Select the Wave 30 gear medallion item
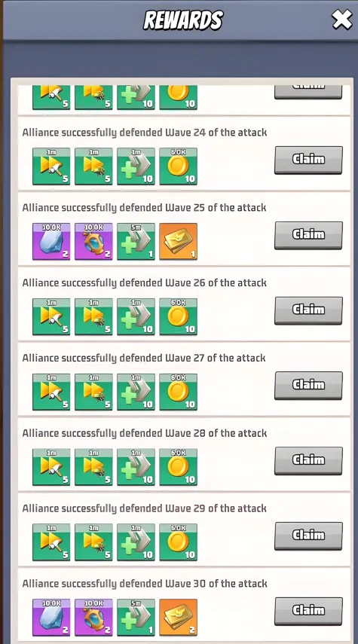Image resolution: width=358 pixels, height=644 pixels. pos(93,618)
